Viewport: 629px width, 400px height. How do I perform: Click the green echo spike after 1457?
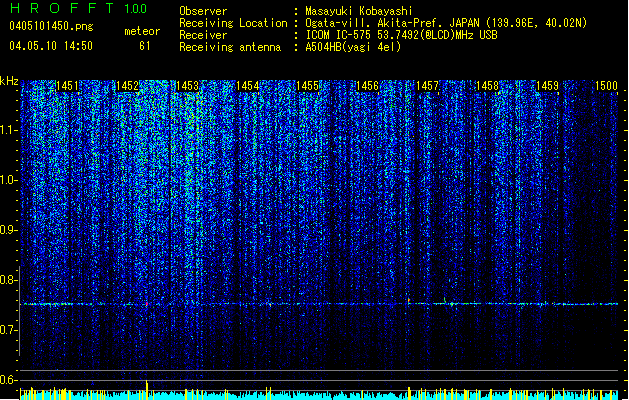coord(445,300)
